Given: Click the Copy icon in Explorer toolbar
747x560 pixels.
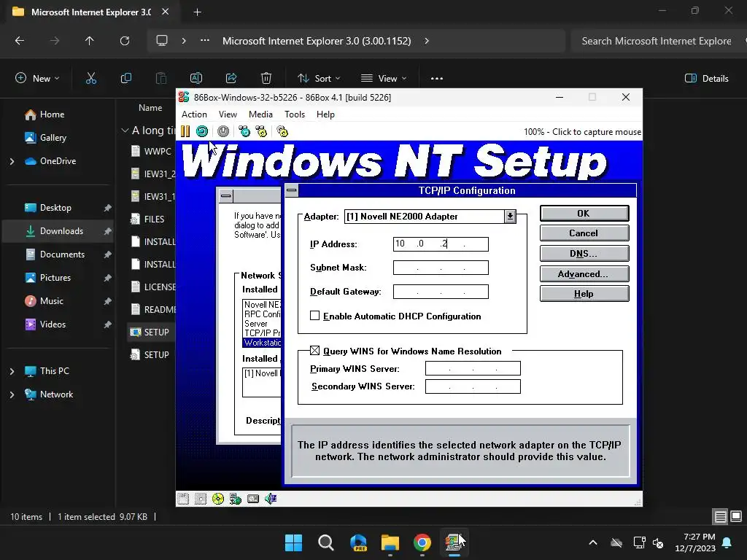Looking at the screenshot, I should [x=126, y=79].
